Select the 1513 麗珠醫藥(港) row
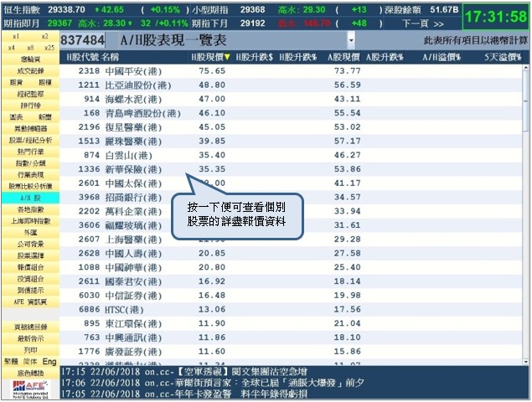The width and height of the screenshot is (532, 402). 291,142
